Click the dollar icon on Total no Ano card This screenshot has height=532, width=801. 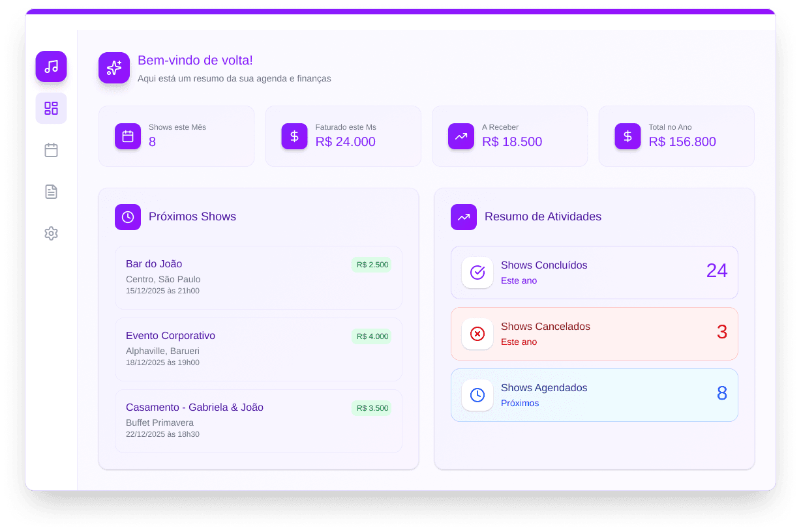(x=627, y=136)
